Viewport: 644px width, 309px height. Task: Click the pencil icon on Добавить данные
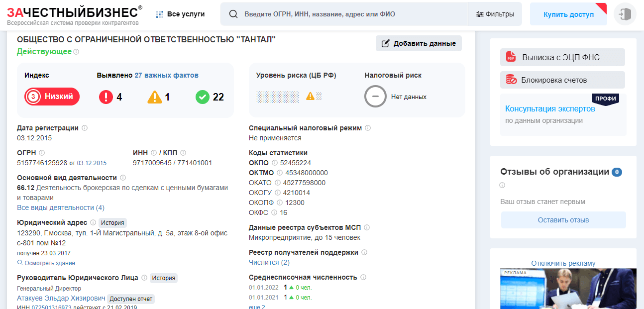[x=385, y=43]
